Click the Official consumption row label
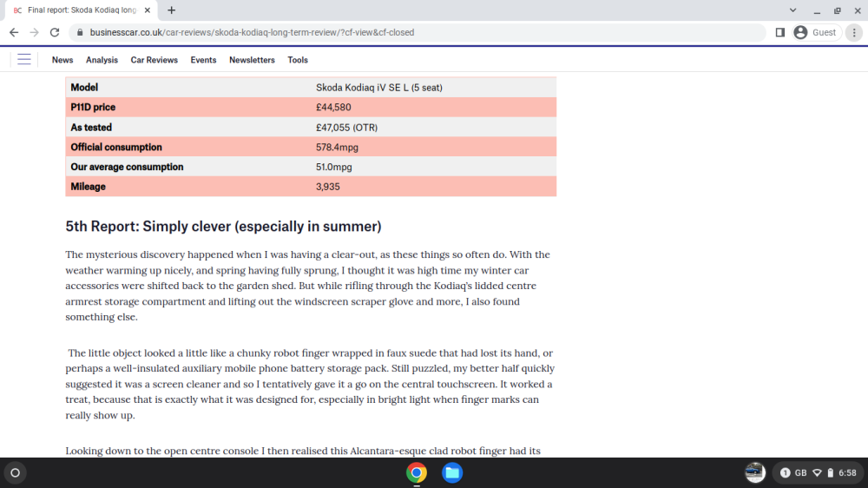This screenshot has width=868, height=488. pos(116,148)
